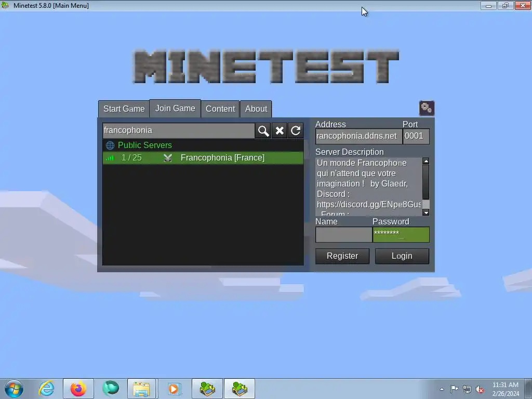Click the 1 / 25 player count
Screen dimensions: 532x399
(131, 158)
